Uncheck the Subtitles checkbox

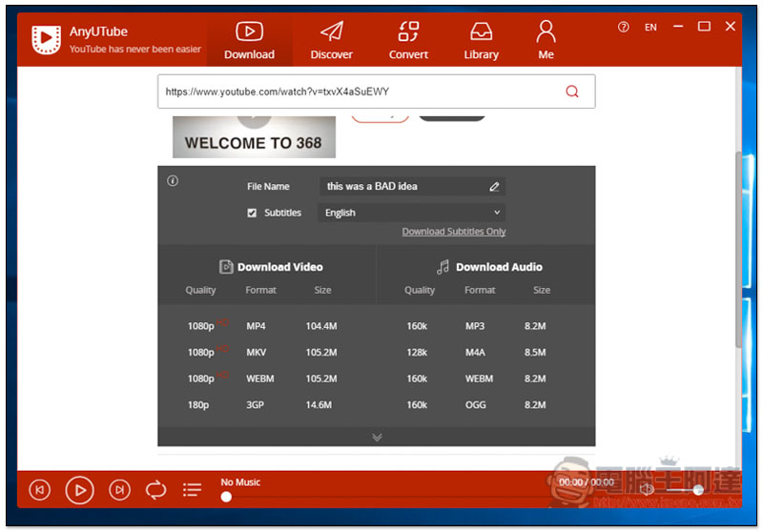pyautogui.click(x=252, y=213)
